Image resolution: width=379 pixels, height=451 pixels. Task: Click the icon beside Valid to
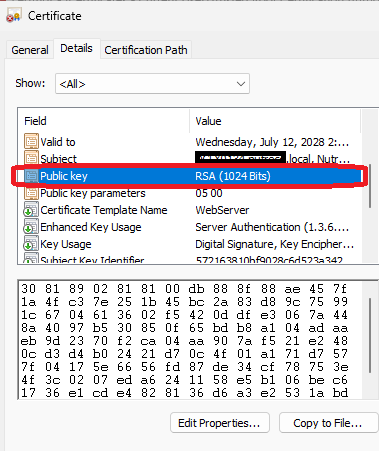click(31, 142)
